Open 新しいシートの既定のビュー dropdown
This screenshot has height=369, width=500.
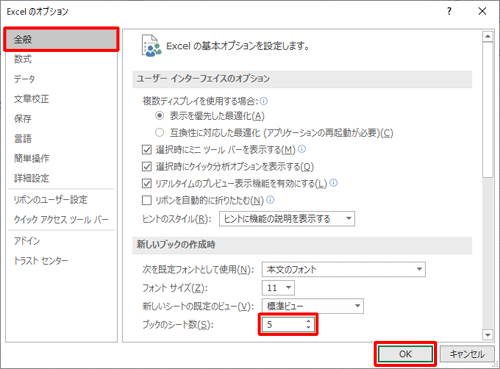[x=313, y=306]
